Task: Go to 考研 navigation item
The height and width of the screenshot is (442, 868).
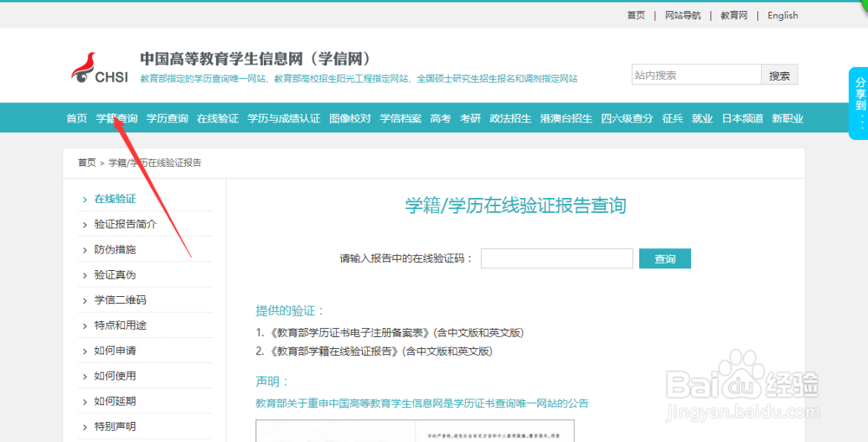Action: (470, 118)
